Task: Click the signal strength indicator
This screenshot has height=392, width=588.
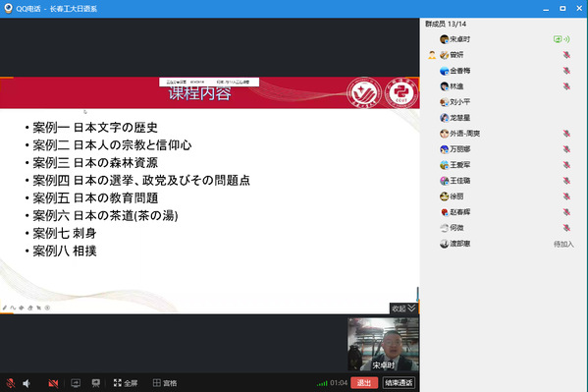Action: coord(322,383)
